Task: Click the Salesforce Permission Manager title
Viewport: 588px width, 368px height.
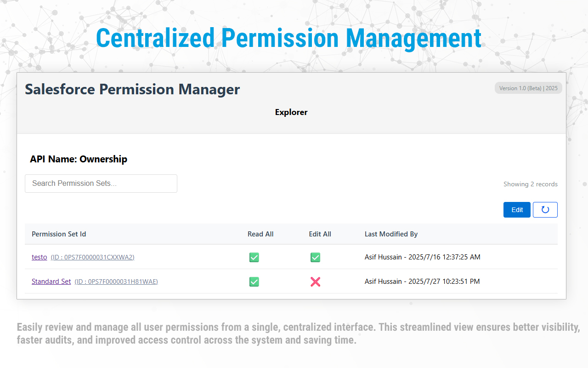Action: point(132,89)
